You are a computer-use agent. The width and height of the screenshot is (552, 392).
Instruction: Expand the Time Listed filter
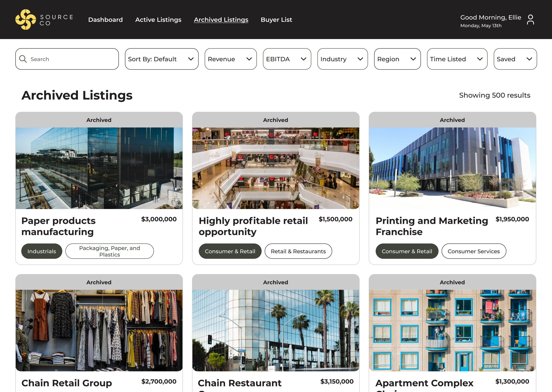457,59
